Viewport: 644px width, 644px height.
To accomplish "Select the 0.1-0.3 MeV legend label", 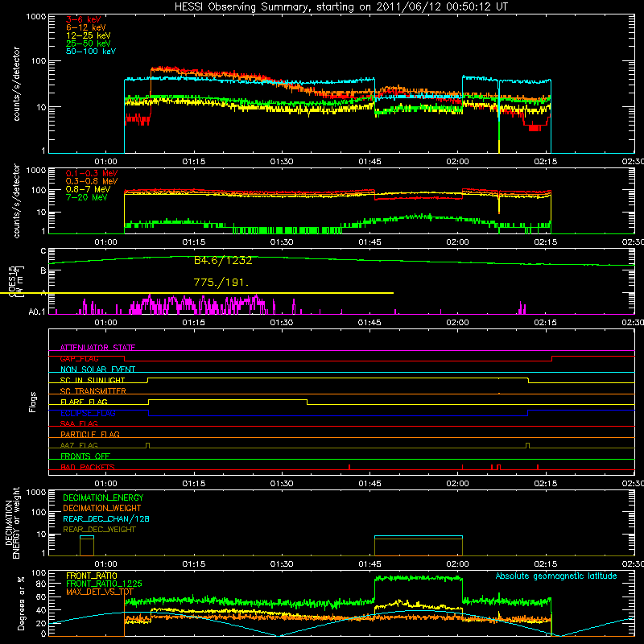I will [92, 173].
